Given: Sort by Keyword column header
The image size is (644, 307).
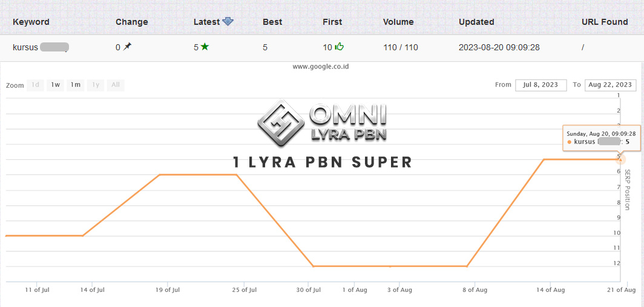Looking at the screenshot, I should coord(31,22).
